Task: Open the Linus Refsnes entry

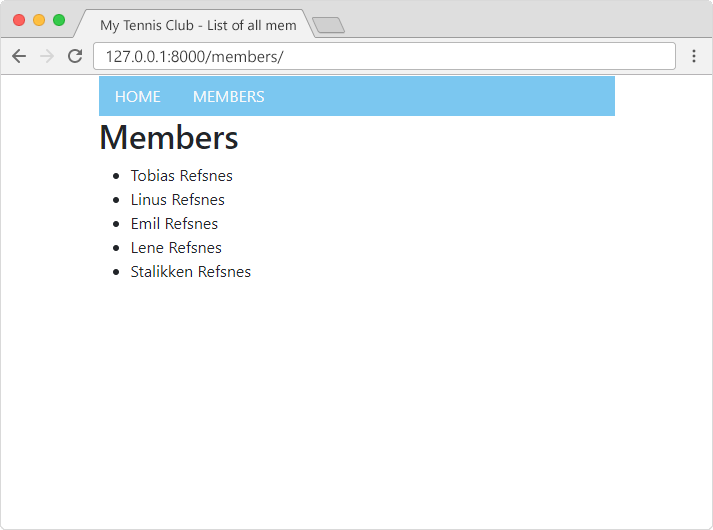Action: [177, 200]
